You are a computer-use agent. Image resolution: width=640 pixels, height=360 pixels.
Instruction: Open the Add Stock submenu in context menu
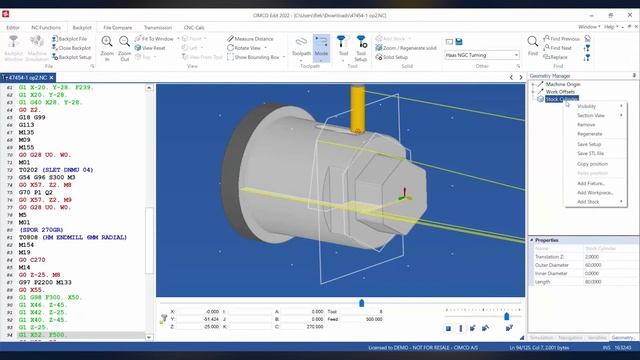596,202
